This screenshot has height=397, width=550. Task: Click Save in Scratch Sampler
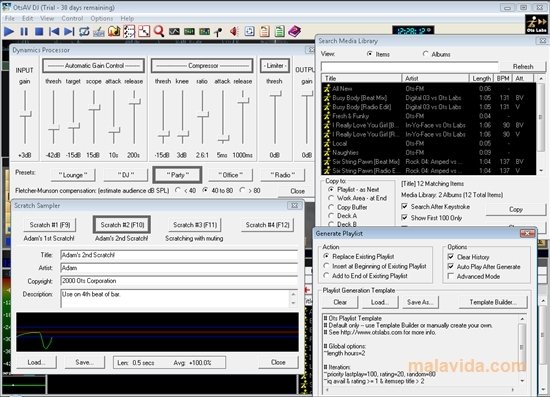pyautogui.click(x=84, y=362)
